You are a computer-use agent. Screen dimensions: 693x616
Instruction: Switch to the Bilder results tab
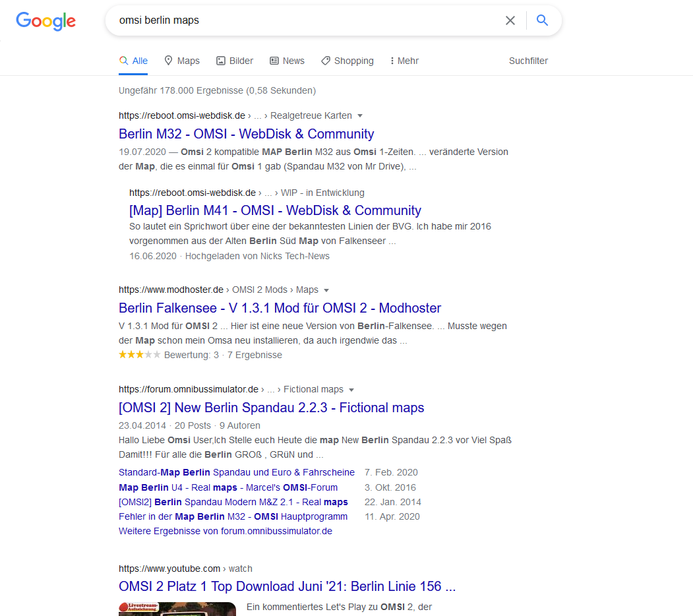click(x=235, y=61)
